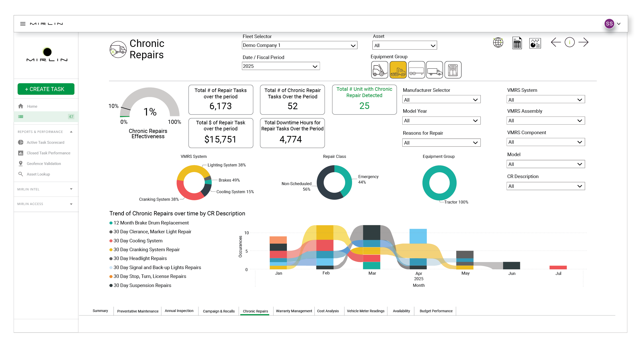Click the 30 Day Cooling System legend swatch
Image resolution: width=644 pixels, height=343 pixels.
click(111, 241)
